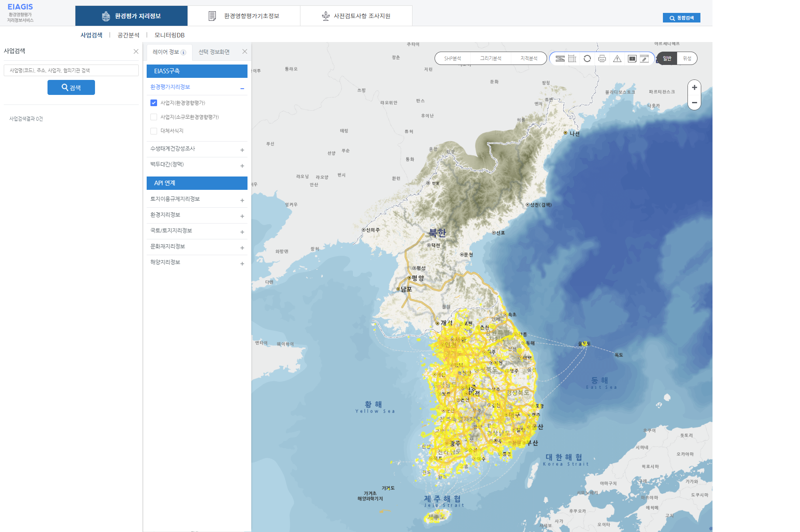Click the blue 검색 search button
Screen dimensions: 800x532
(x=71, y=87)
